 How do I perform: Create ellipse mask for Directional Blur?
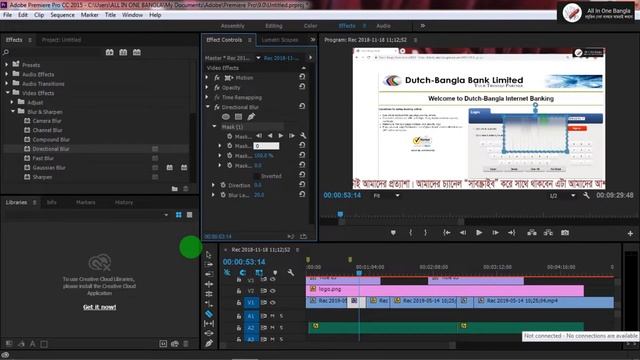click(225, 117)
